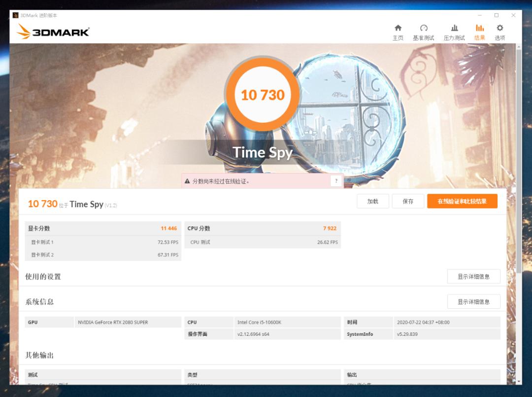
Task: Click the vertical scrollbar thumb
Action: pos(519,160)
